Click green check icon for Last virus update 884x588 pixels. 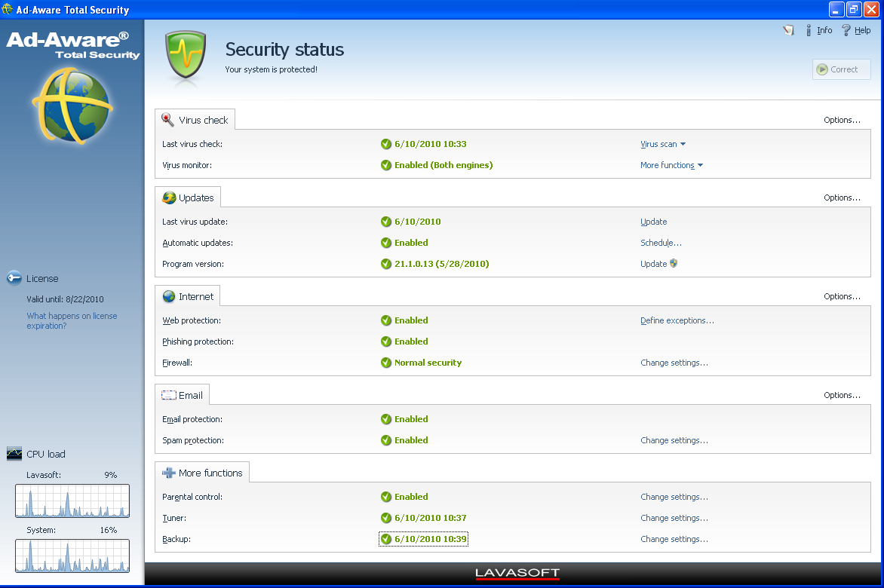pos(386,222)
